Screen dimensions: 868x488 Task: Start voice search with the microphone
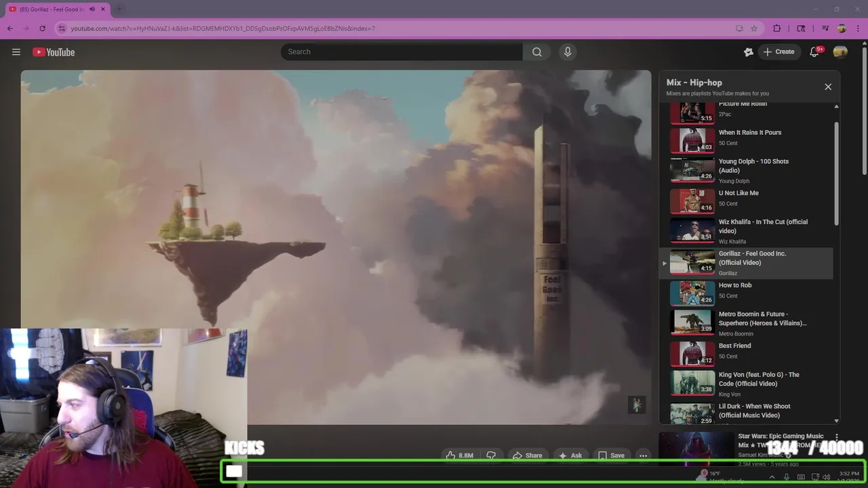(568, 52)
